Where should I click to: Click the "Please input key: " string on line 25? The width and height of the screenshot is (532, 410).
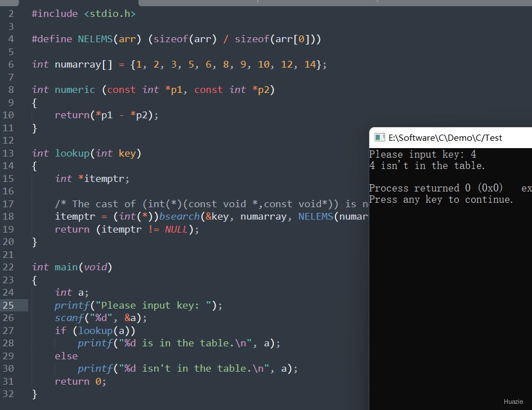157,305
